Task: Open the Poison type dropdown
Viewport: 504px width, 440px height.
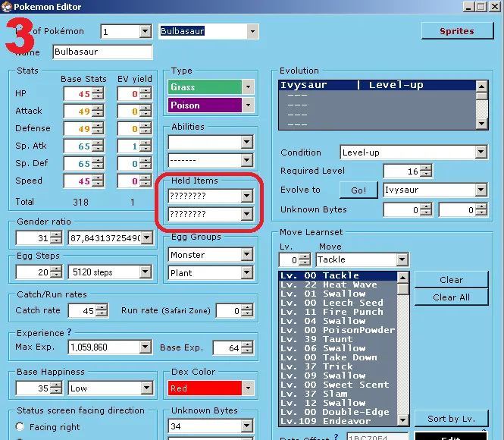Action: tap(248, 105)
